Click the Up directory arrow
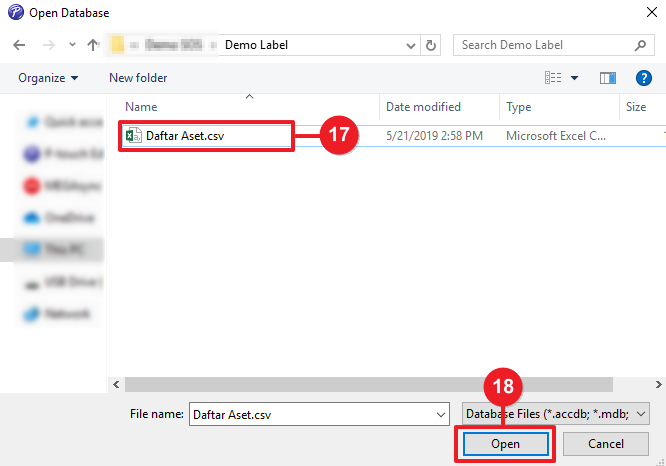Image resolution: width=666 pixels, height=466 pixels. tap(93, 46)
